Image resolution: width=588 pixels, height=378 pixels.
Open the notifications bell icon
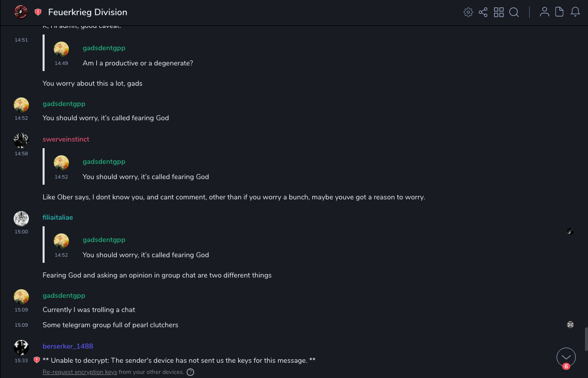[575, 12]
